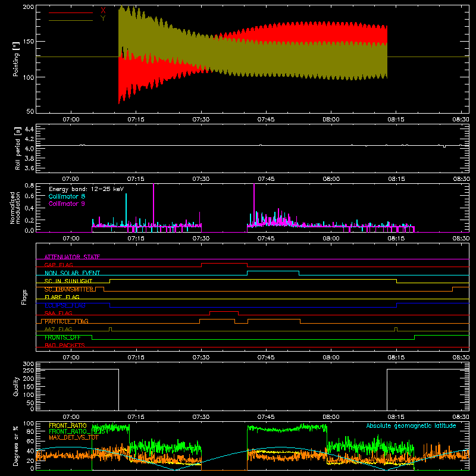Click the SC_TRANSMITTER flag label
This screenshot has width=476, height=476.
[x=69, y=289]
